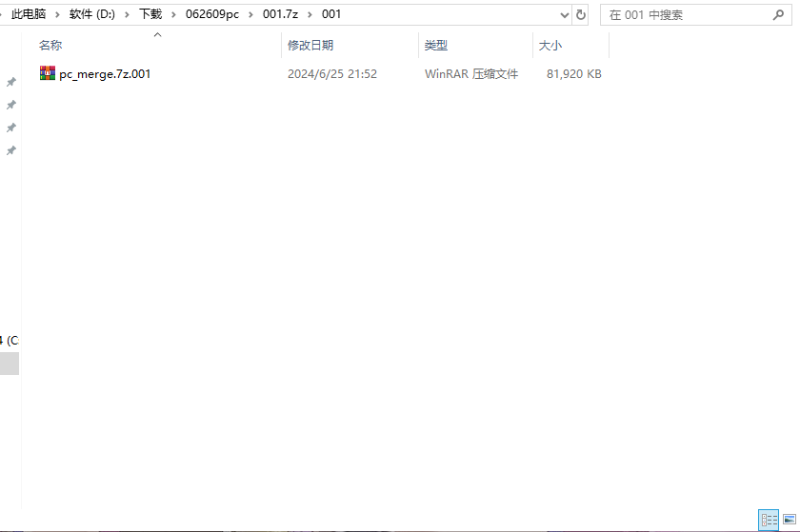Switch to large icons view in the status bar

789,520
